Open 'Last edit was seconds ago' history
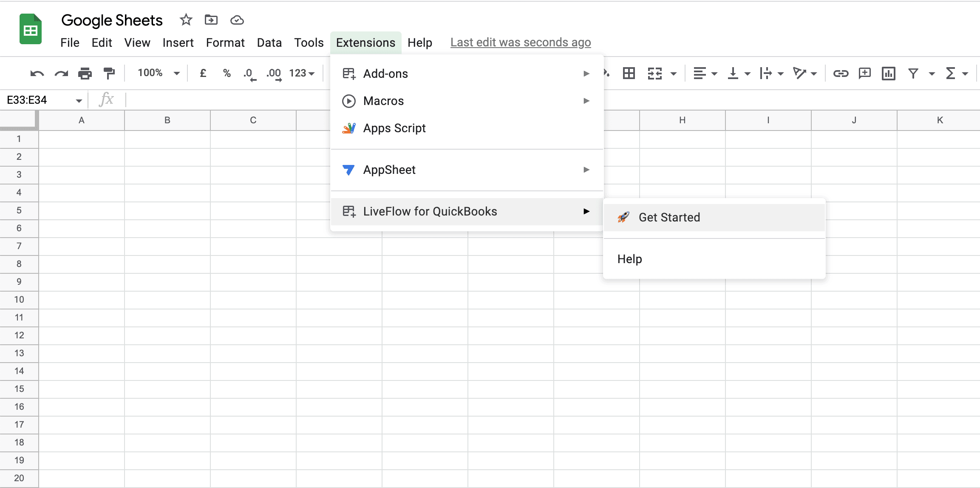Image resolution: width=980 pixels, height=488 pixels. [521, 43]
